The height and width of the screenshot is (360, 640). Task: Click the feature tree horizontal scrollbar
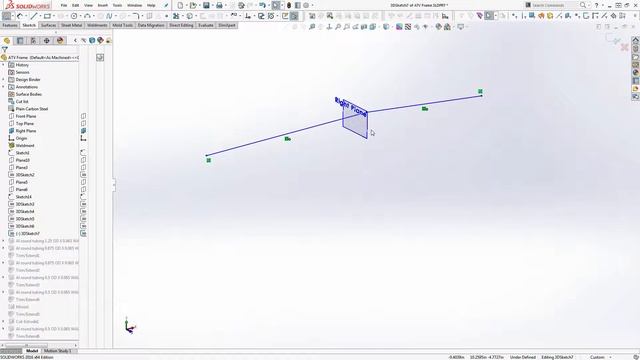(26, 345)
